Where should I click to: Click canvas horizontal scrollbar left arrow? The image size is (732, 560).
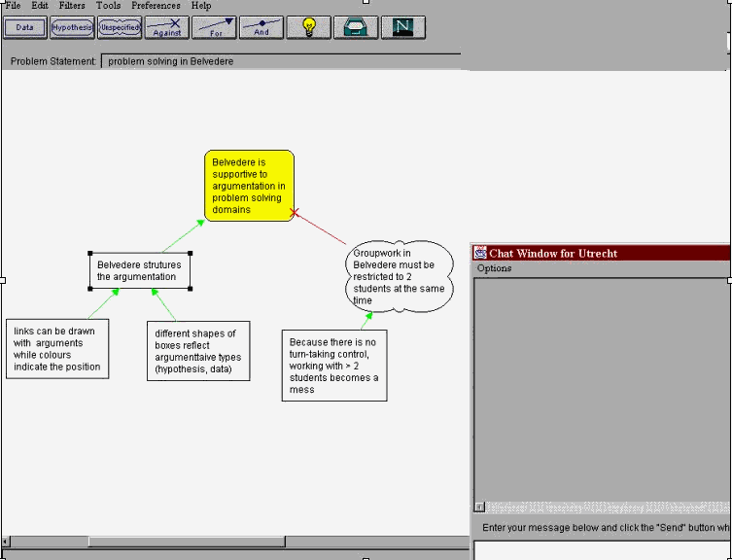coord(6,542)
